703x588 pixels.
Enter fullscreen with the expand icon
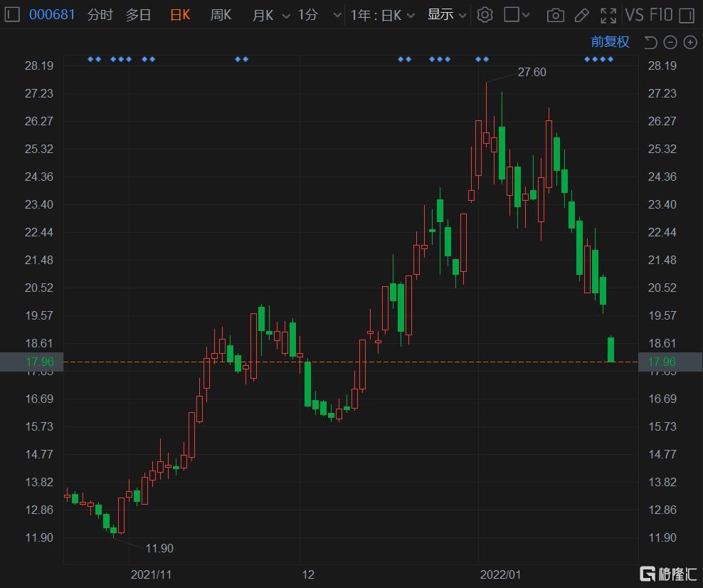608,16
